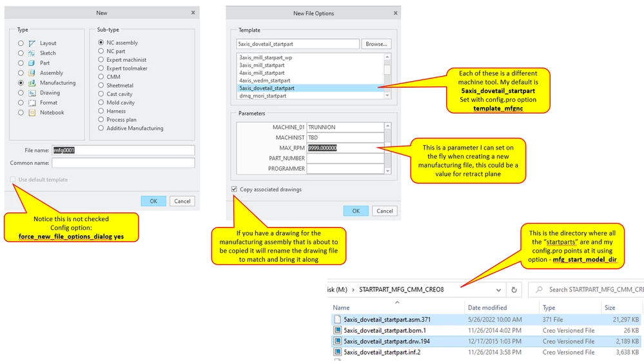Click the Drawing type icon

pos(32,93)
